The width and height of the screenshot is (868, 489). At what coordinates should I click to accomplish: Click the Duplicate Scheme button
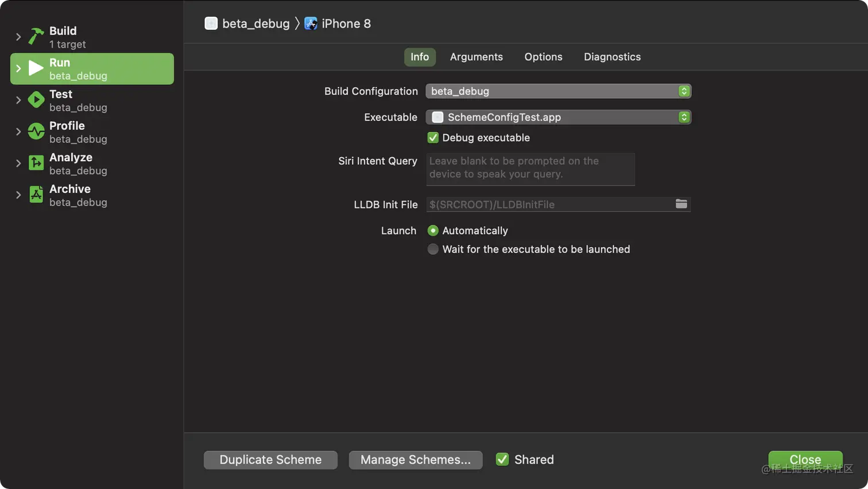point(270,460)
